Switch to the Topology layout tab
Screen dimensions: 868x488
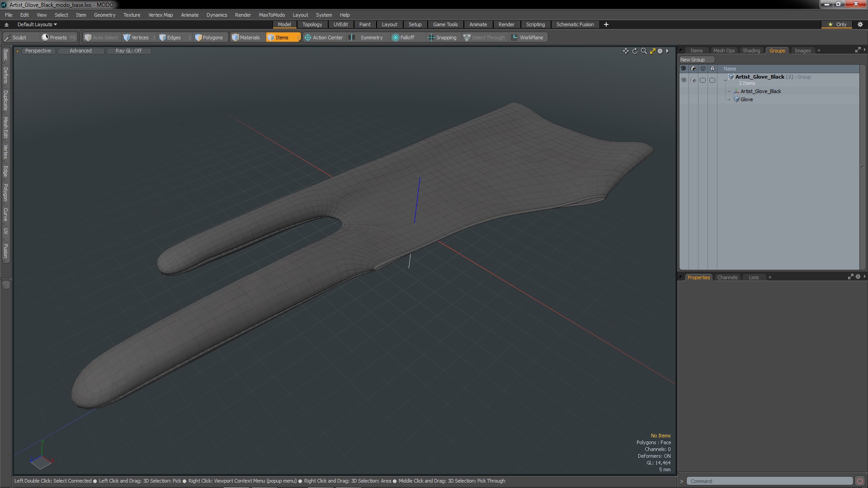(312, 24)
